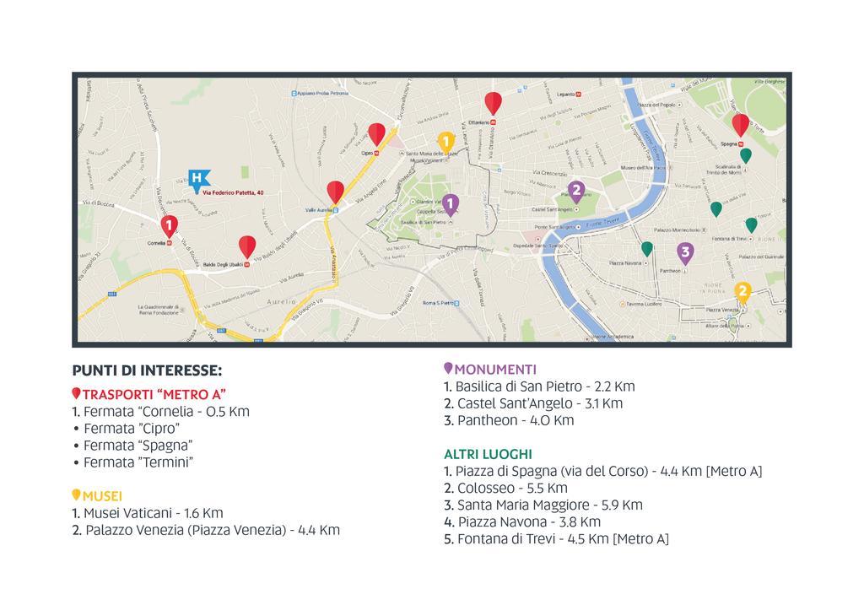Select the "Ponte Sant'Angelo" map label

(554, 227)
